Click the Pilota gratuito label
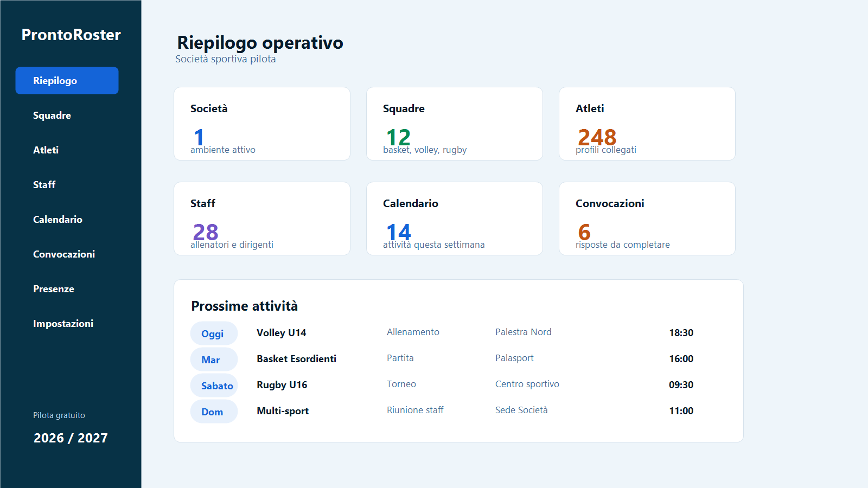Image resolution: width=868 pixels, height=488 pixels. pos(59,415)
